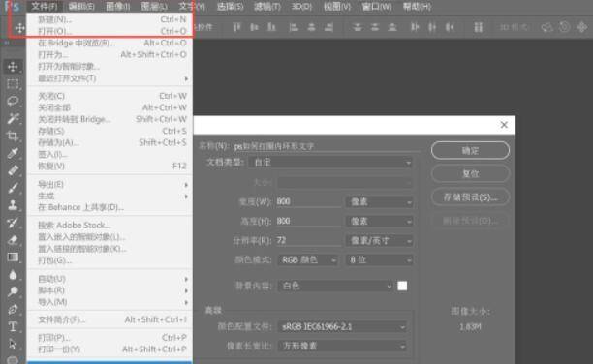Open the 宽度 unit dropdown showing 像素

coord(379,202)
